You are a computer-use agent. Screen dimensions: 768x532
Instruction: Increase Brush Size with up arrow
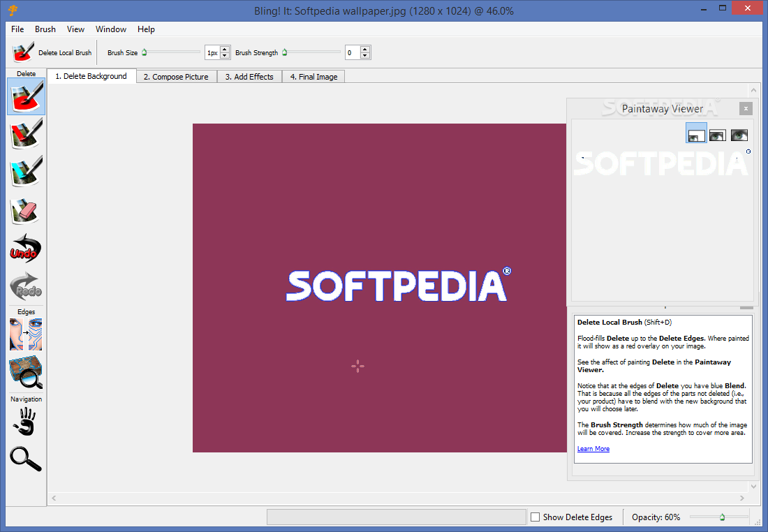225,49
